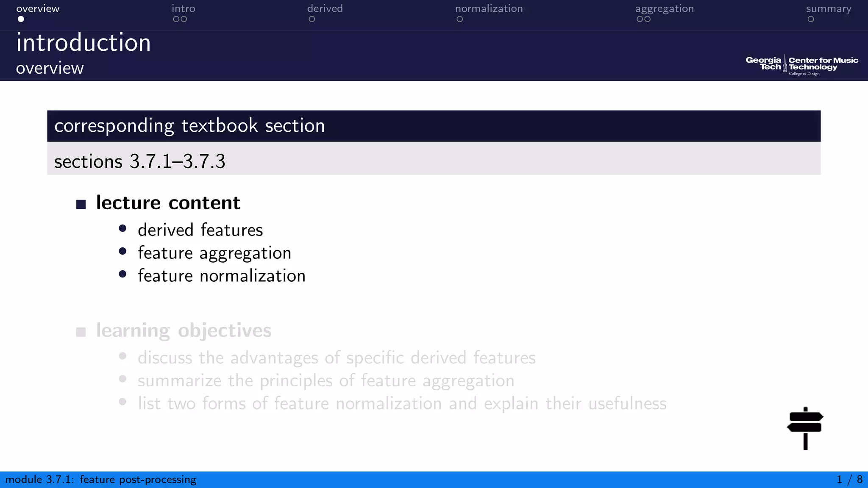Click the normalization section slide dot
This screenshot has width=868, height=488.
pos(460,19)
